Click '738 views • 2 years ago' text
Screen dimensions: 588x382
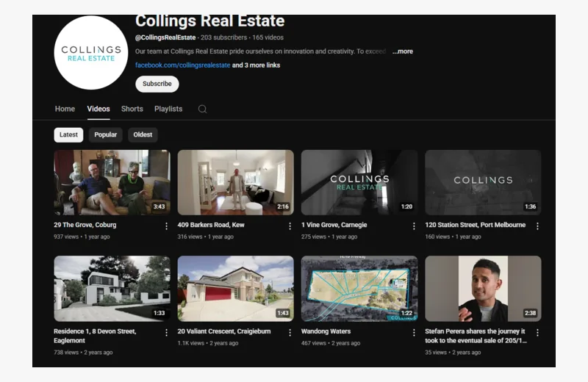tap(83, 353)
